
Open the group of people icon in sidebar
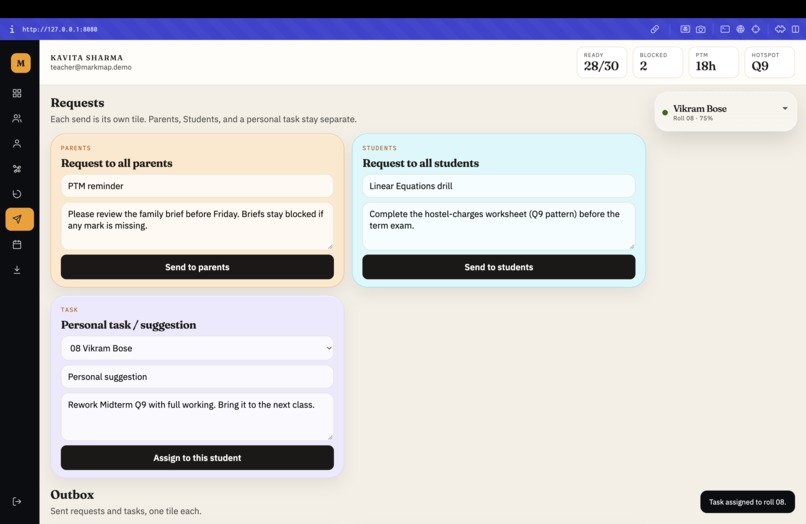click(x=17, y=118)
